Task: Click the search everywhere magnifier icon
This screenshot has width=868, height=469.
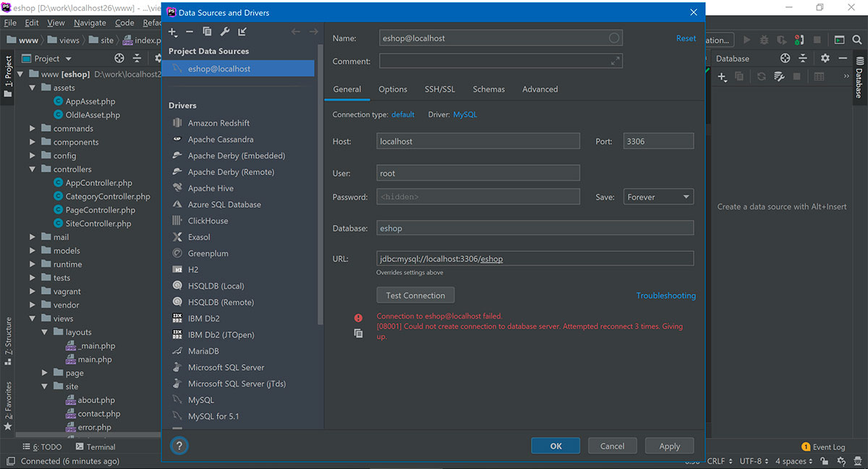Action: coord(856,40)
